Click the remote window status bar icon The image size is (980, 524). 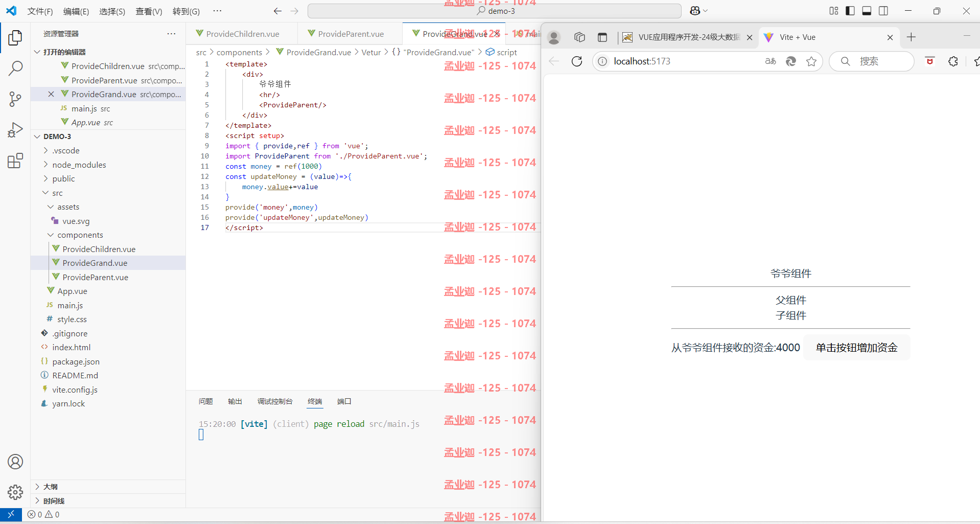[11, 514]
